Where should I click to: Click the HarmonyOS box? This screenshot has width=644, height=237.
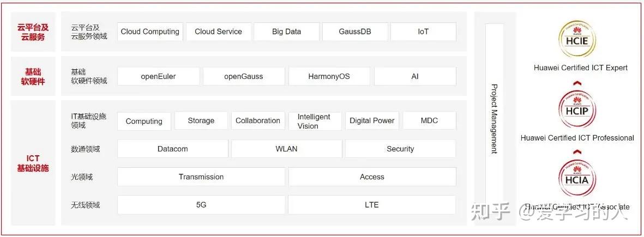329,76
